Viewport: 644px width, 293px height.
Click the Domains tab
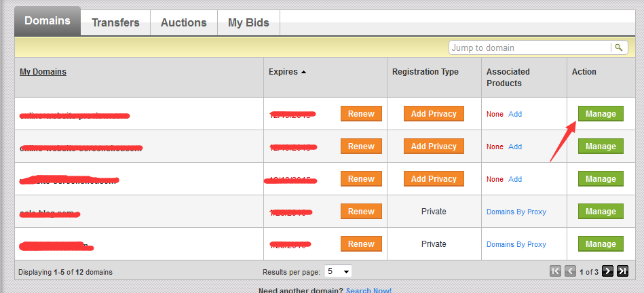48,21
